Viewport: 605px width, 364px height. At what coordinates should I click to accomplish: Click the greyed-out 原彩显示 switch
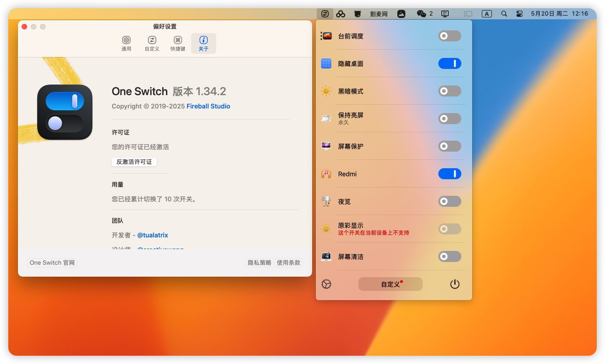450,229
